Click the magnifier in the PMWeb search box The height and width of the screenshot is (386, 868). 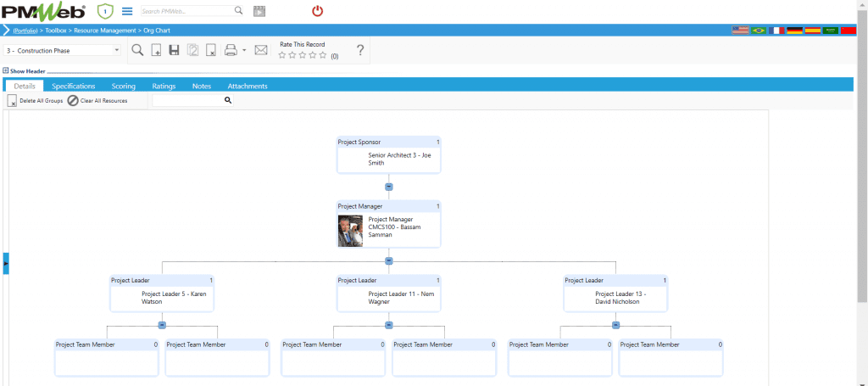tap(238, 10)
